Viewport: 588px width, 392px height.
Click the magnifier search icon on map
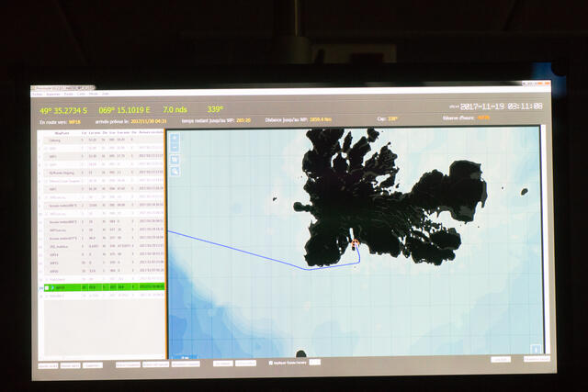pyautogui.click(x=175, y=171)
